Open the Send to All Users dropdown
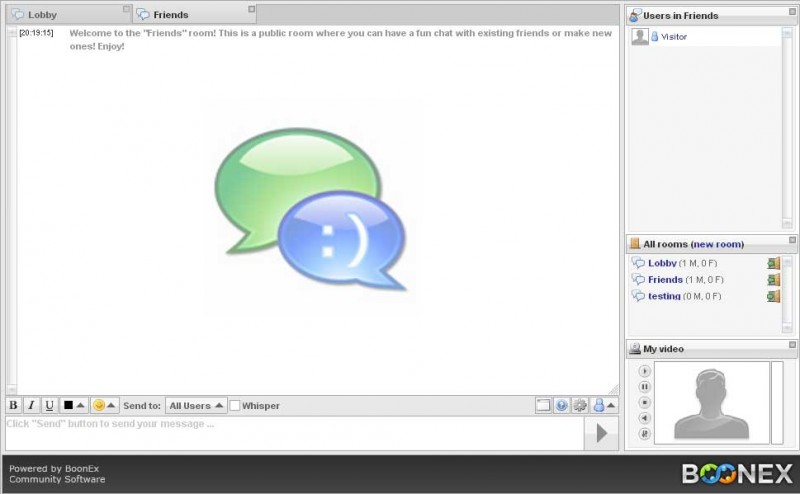Image resolution: width=800 pixels, height=494 pixels. click(196, 406)
